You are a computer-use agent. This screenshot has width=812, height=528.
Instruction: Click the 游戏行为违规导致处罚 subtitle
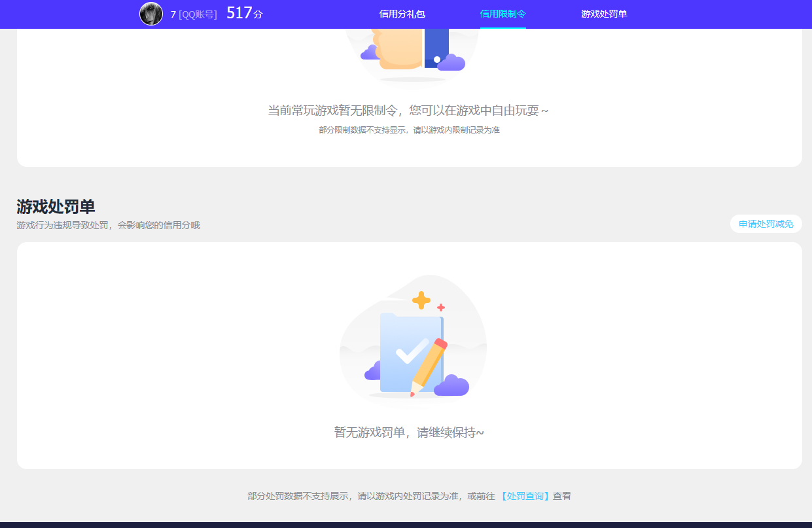pos(108,225)
